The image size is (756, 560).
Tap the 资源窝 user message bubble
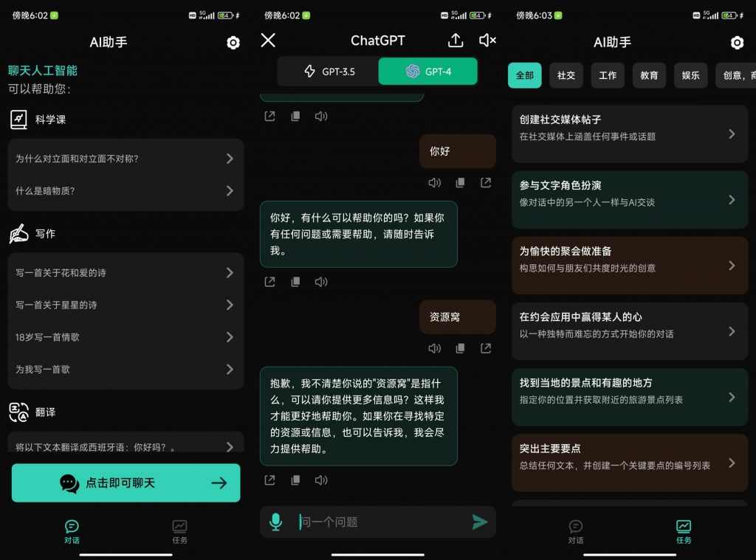pos(458,317)
